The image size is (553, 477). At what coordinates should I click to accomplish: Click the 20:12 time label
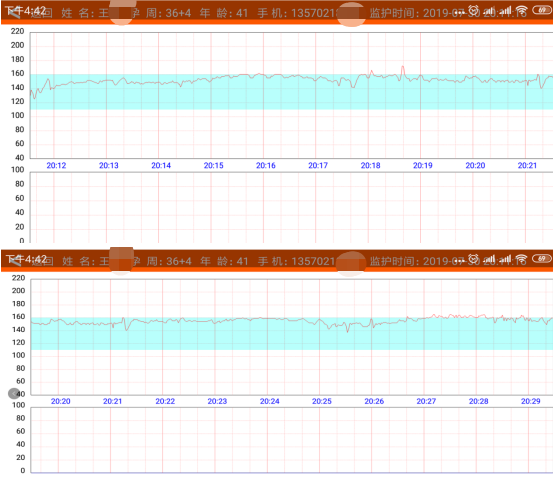56,165
